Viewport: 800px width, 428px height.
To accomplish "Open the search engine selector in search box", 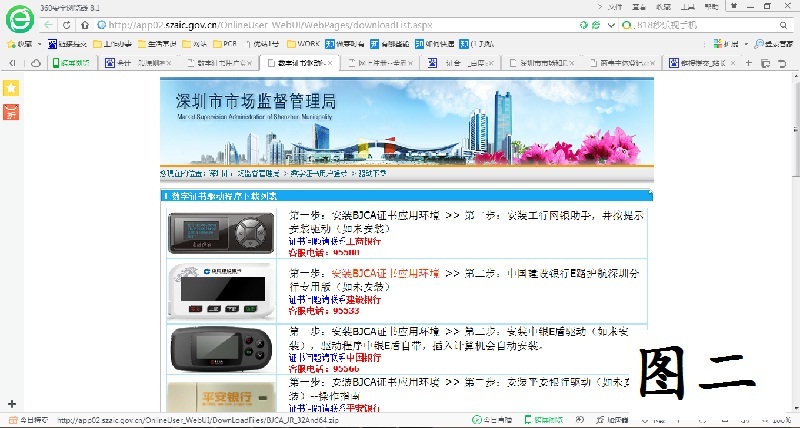I will pos(628,24).
